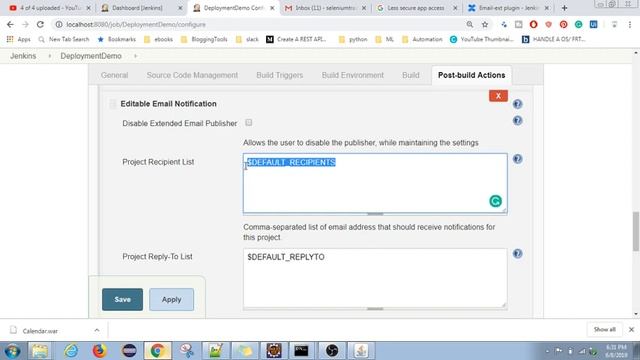
Task: Open OBS Studio from taskbar
Action: (x=331, y=351)
